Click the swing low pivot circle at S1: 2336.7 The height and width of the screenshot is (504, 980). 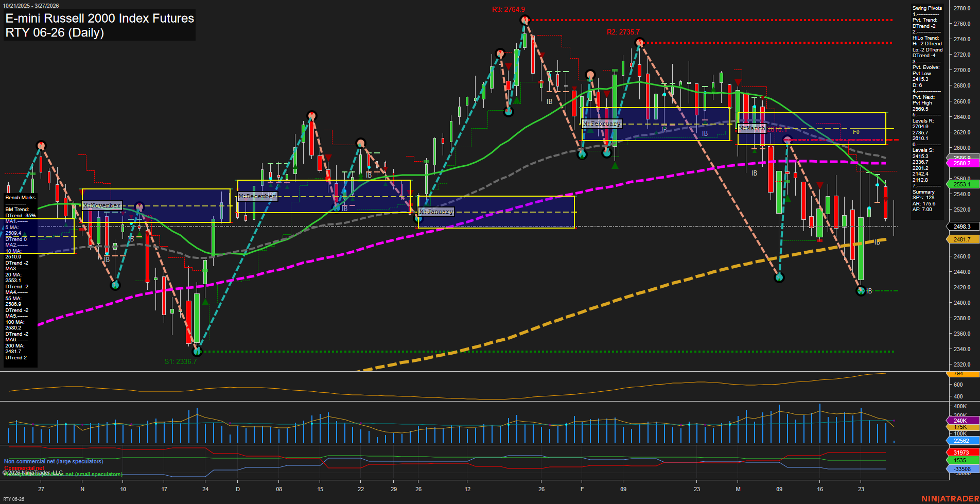pyautogui.click(x=197, y=352)
